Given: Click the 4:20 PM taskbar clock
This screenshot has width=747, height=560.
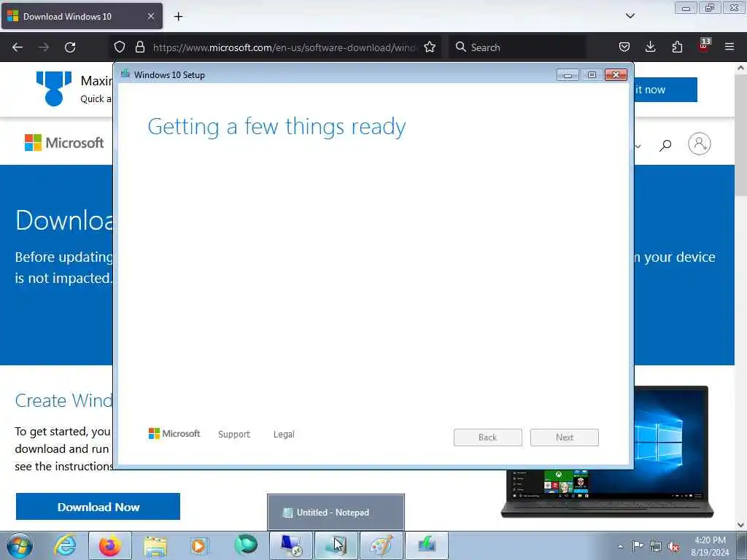Looking at the screenshot, I should pyautogui.click(x=710, y=546).
